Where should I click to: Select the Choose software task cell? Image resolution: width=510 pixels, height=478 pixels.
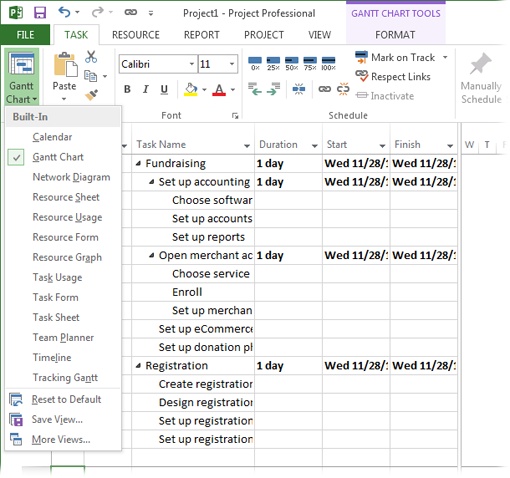click(x=193, y=200)
